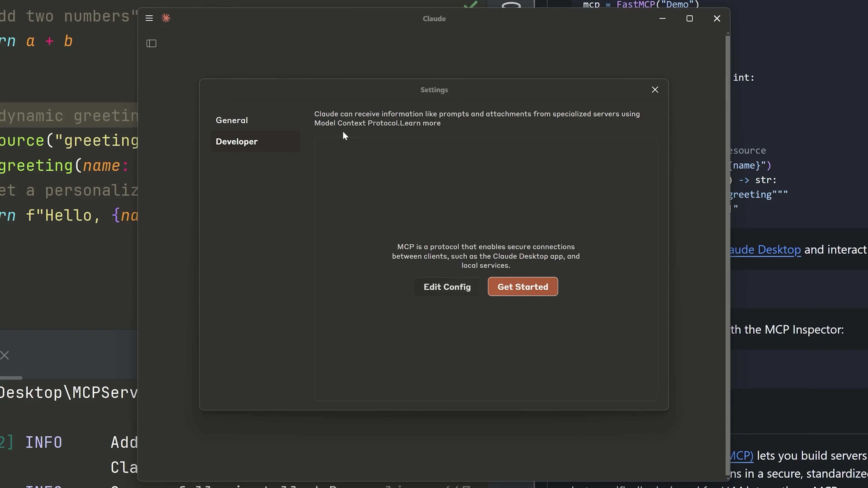Click the 'rn a + b' code line
The width and height of the screenshot is (868, 488).
tap(36, 41)
